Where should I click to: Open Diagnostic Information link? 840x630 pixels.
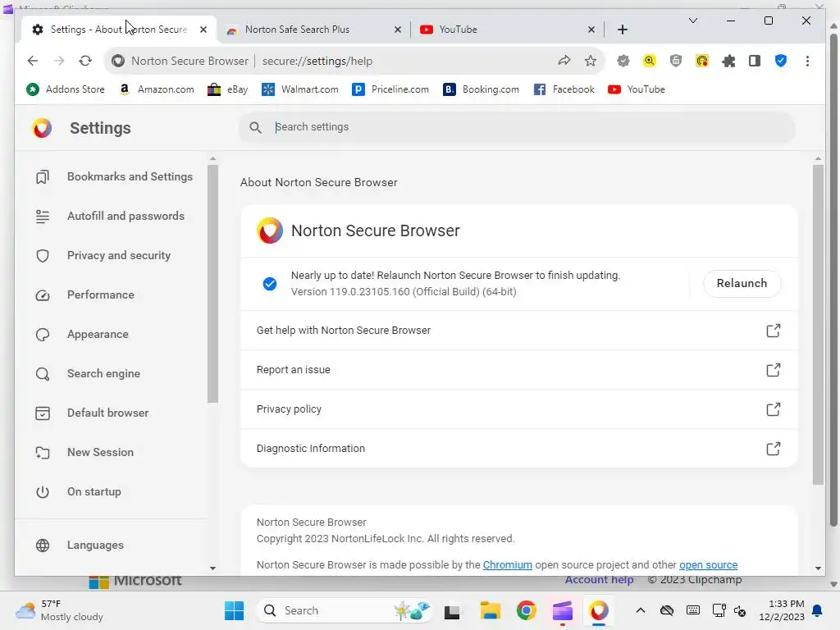(x=518, y=449)
